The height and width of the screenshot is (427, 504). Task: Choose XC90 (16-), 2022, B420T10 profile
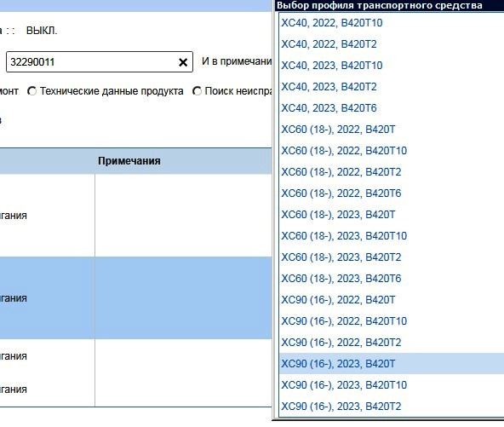point(392,320)
